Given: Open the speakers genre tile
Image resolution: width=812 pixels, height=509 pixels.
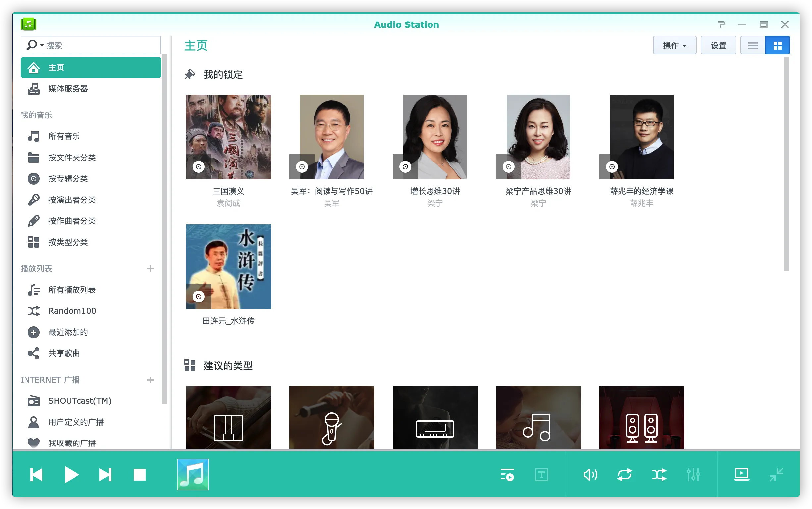Looking at the screenshot, I should (x=641, y=417).
